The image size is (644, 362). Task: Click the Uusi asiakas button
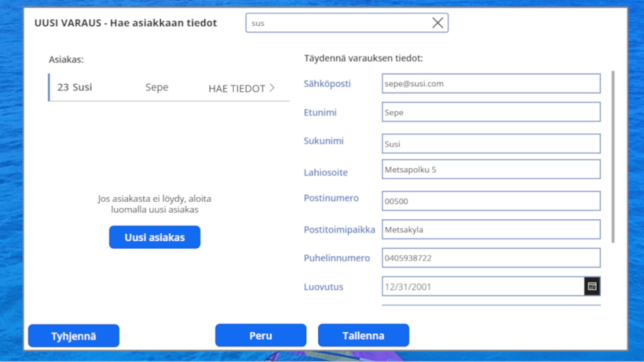click(155, 237)
